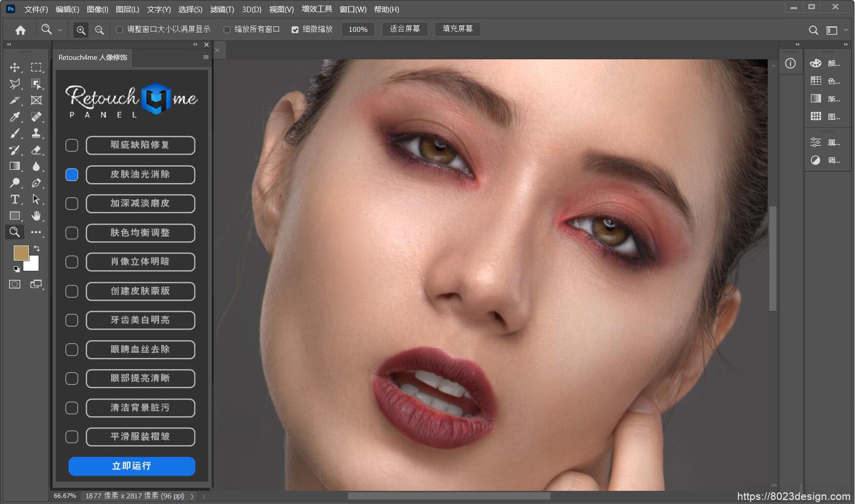Expand the workspace switcher dropdown
The height and width of the screenshot is (504, 855).
[845, 30]
